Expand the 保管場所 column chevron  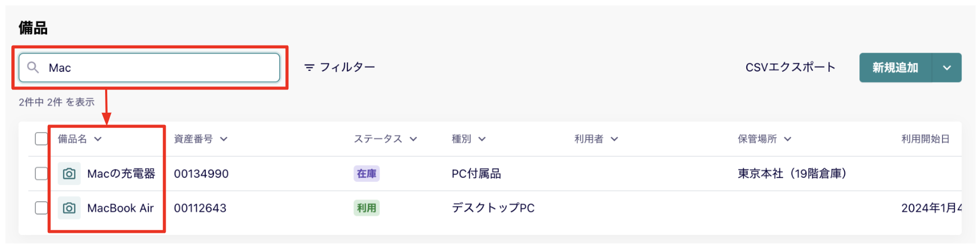click(x=788, y=139)
